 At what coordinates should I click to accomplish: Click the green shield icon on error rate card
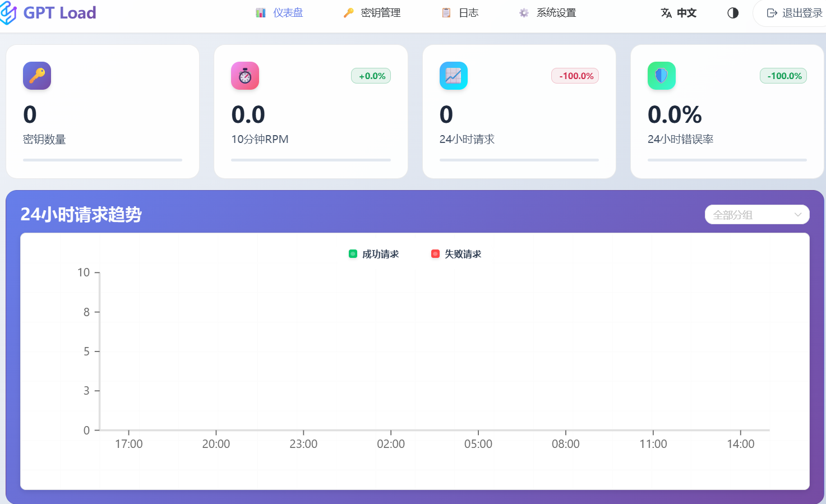pyautogui.click(x=661, y=76)
